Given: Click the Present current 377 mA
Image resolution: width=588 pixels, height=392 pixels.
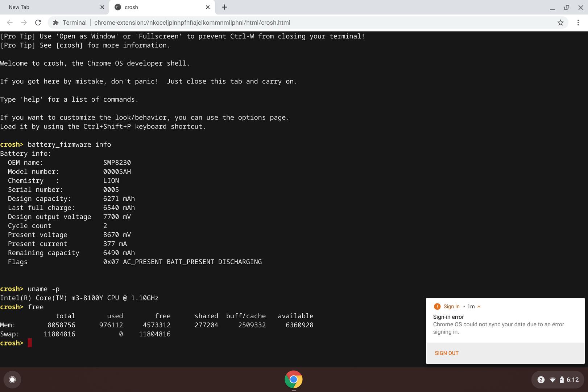Looking at the screenshot, I should tap(115, 244).
